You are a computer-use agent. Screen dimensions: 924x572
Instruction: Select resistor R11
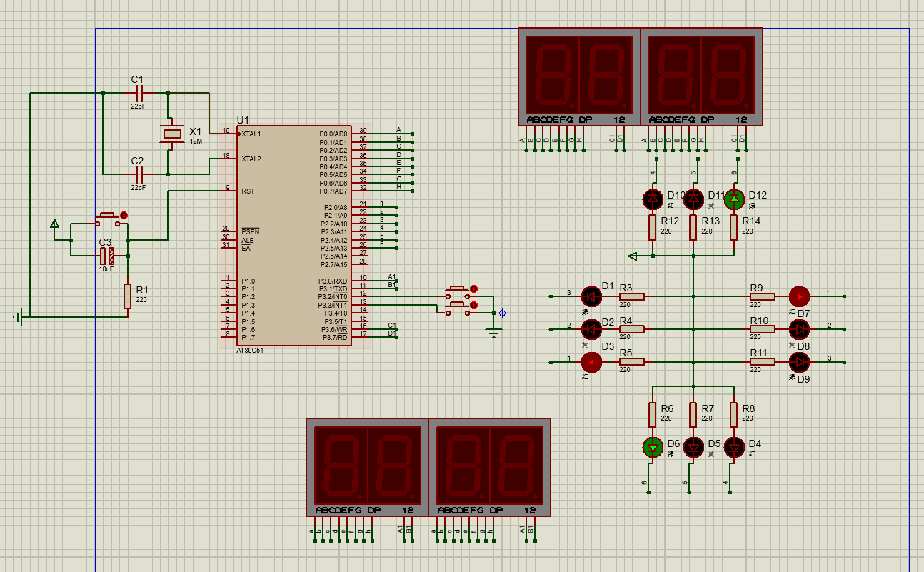tap(762, 362)
